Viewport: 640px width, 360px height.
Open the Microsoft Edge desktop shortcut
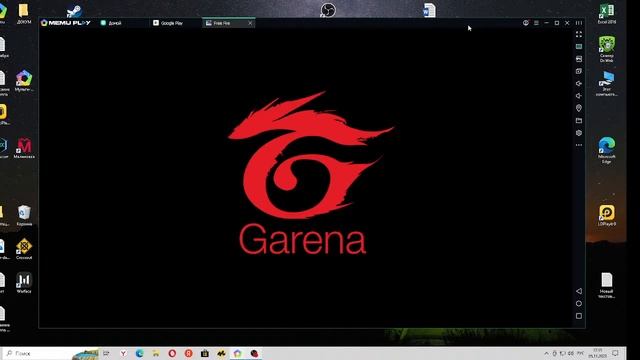click(x=607, y=150)
